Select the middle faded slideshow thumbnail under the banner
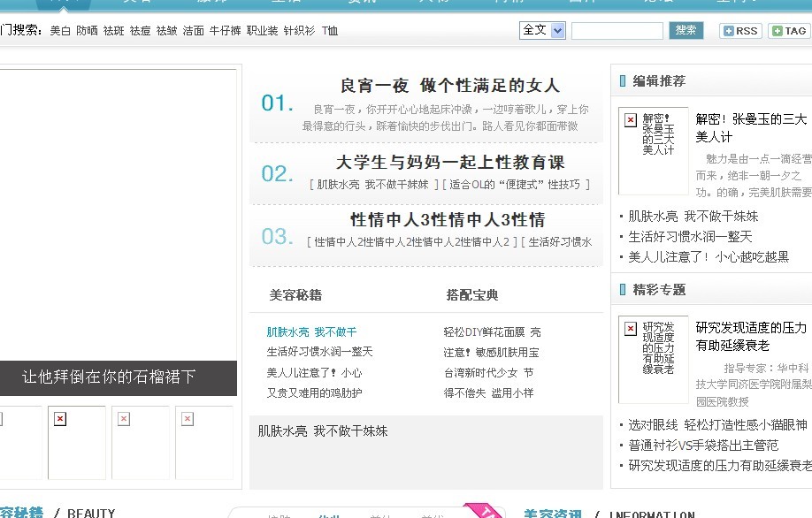812x518 pixels. [x=141, y=443]
